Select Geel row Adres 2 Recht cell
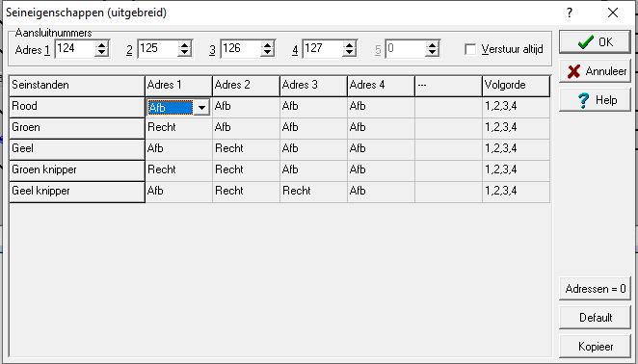 point(246,149)
